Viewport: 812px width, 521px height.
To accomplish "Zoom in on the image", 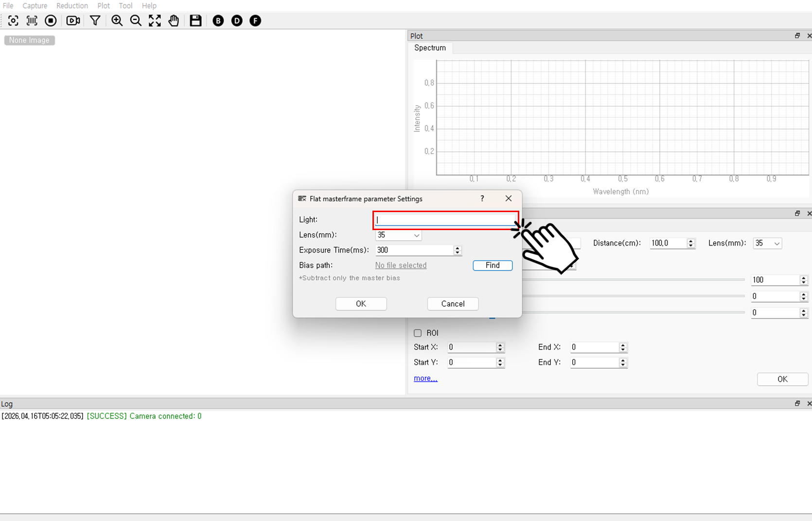I will pos(117,20).
